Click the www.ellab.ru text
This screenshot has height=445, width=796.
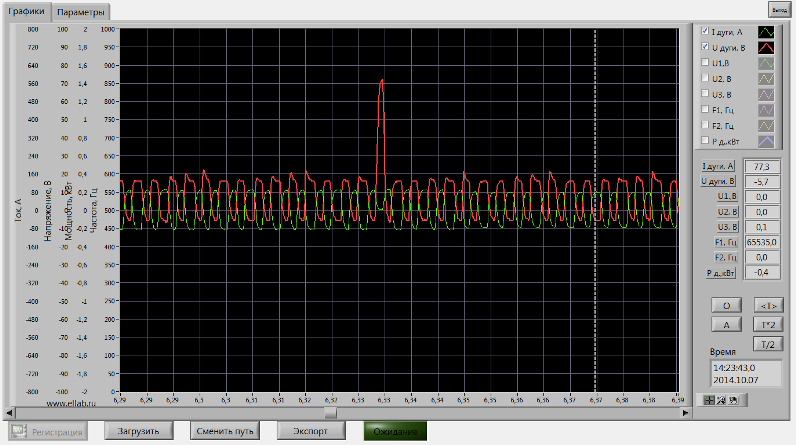coord(71,403)
